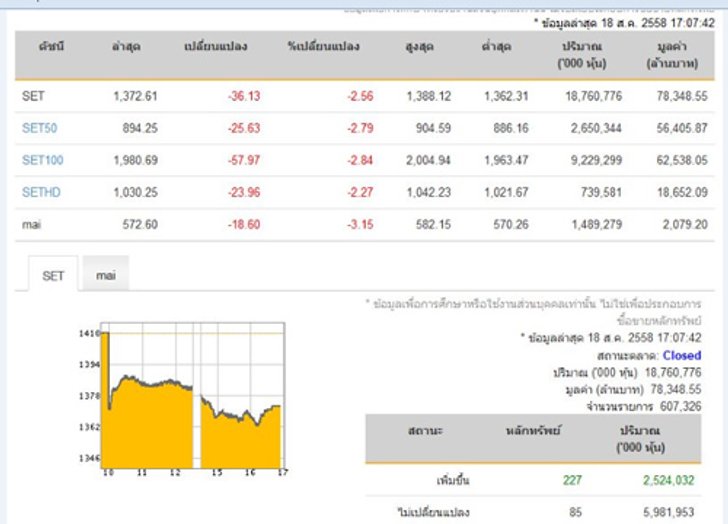
Task: Switch to the SET chart tab
Action: pyautogui.click(x=53, y=276)
